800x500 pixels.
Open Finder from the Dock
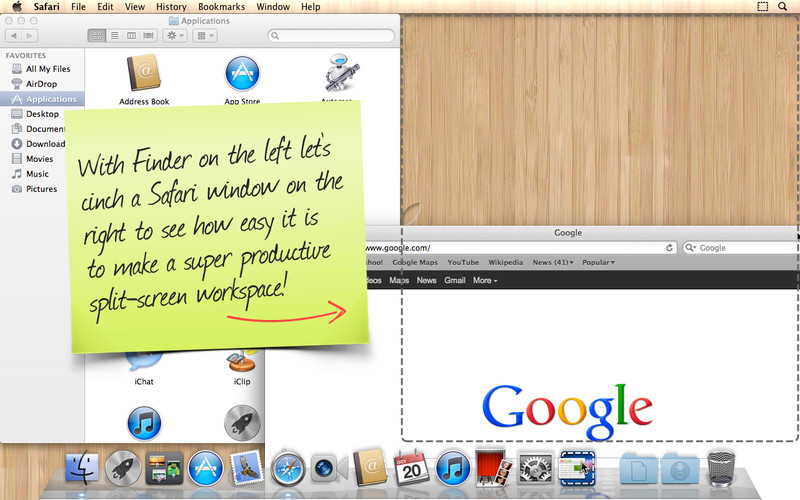tap(82, 467)
